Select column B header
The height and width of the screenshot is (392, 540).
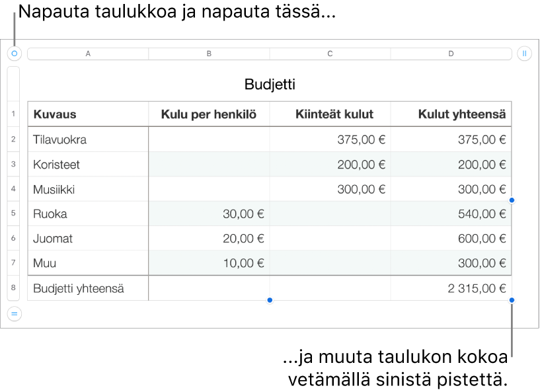(209, 54)
